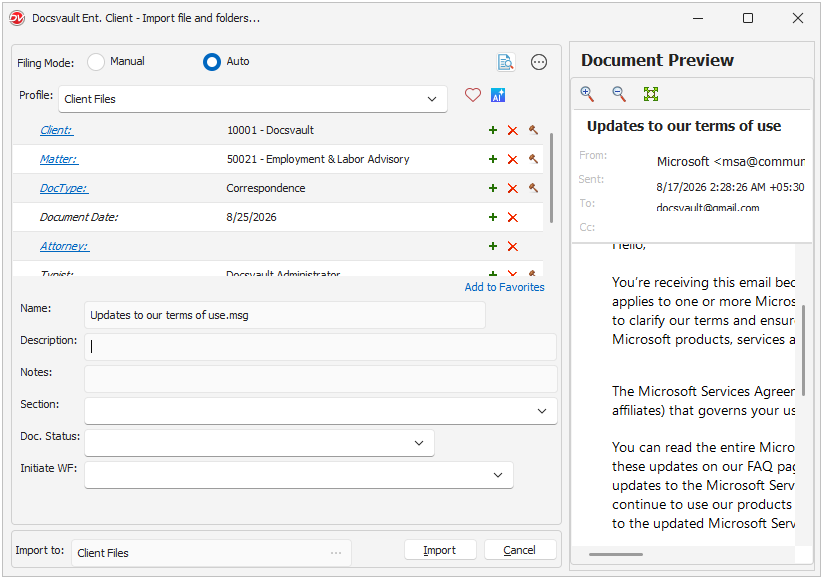
Task: Clear the Matter row value
Action: [513, 159]
